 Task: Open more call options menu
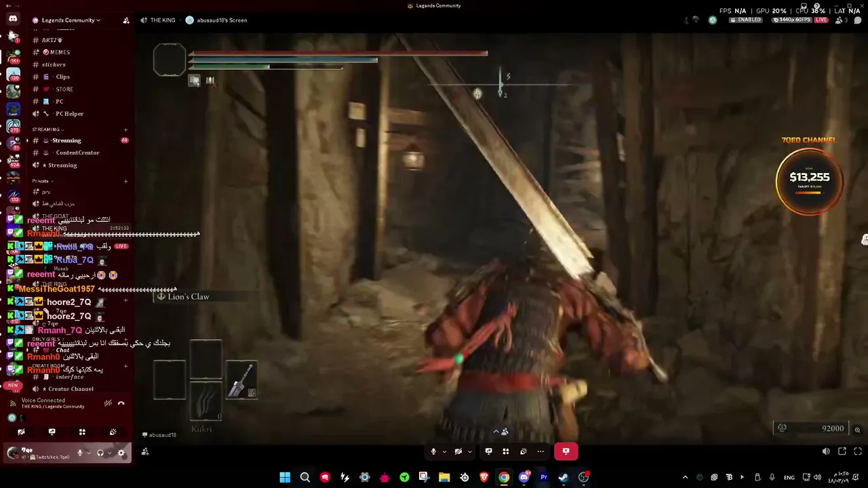pos(540,451)
